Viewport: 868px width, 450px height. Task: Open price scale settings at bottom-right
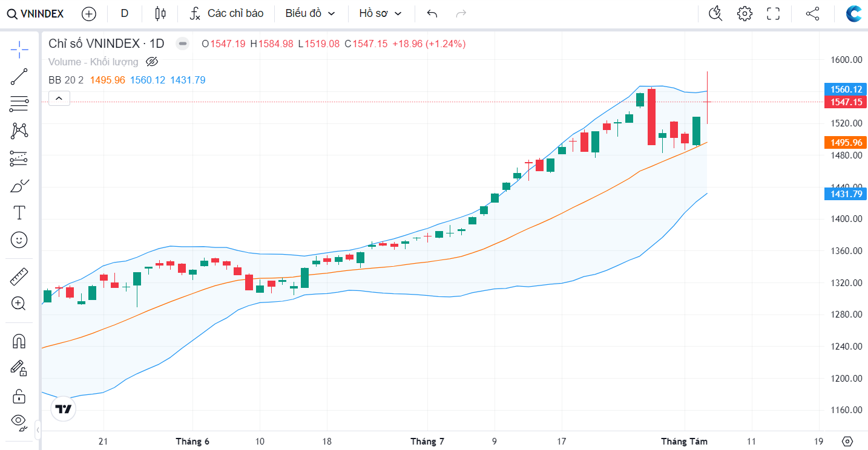point(847,442)
